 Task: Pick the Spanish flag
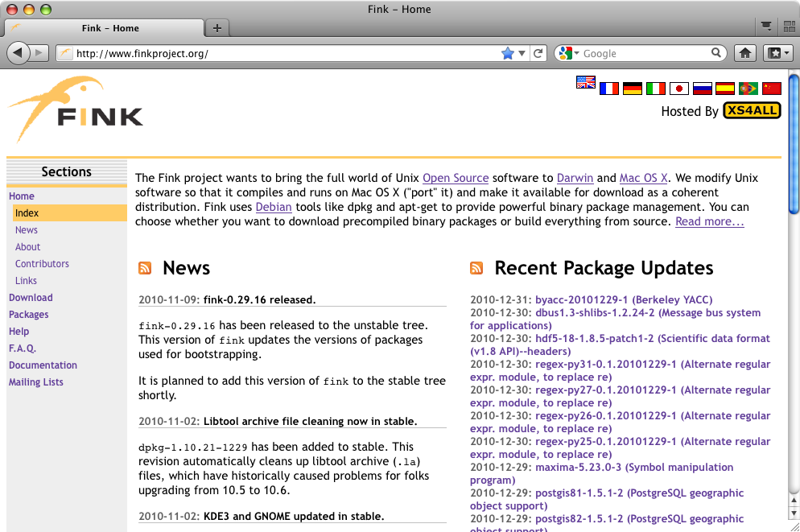click(725, 89)
